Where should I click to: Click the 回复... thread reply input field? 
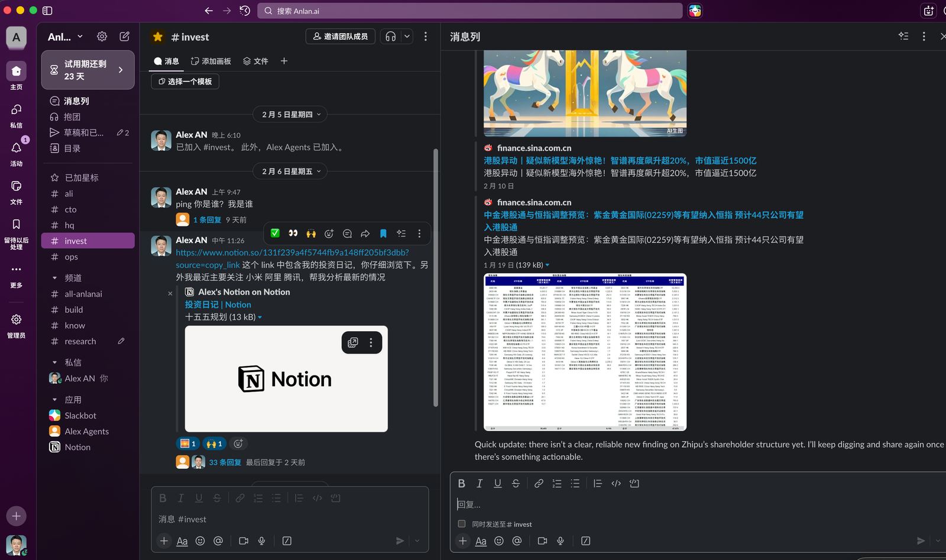tap(698, 504)
